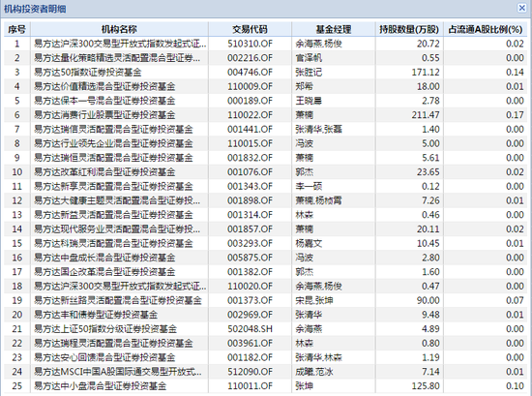Sort by 占流通A股比例(%) column header
Viewport: 532px width, 396px height.
click(x=486, y=30)
